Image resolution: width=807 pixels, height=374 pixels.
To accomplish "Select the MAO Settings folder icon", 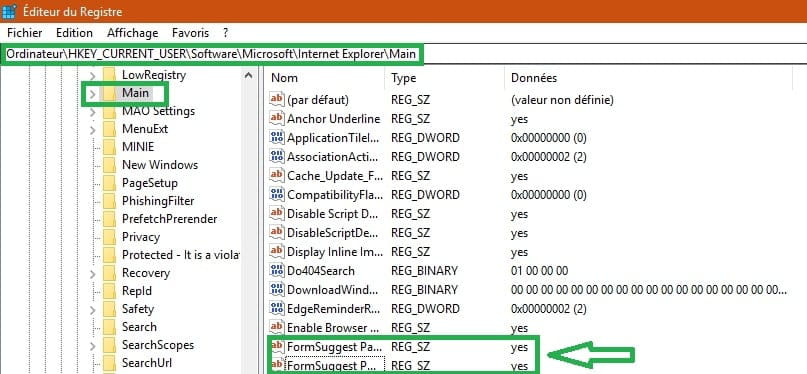I will click(x=109, y=111).
